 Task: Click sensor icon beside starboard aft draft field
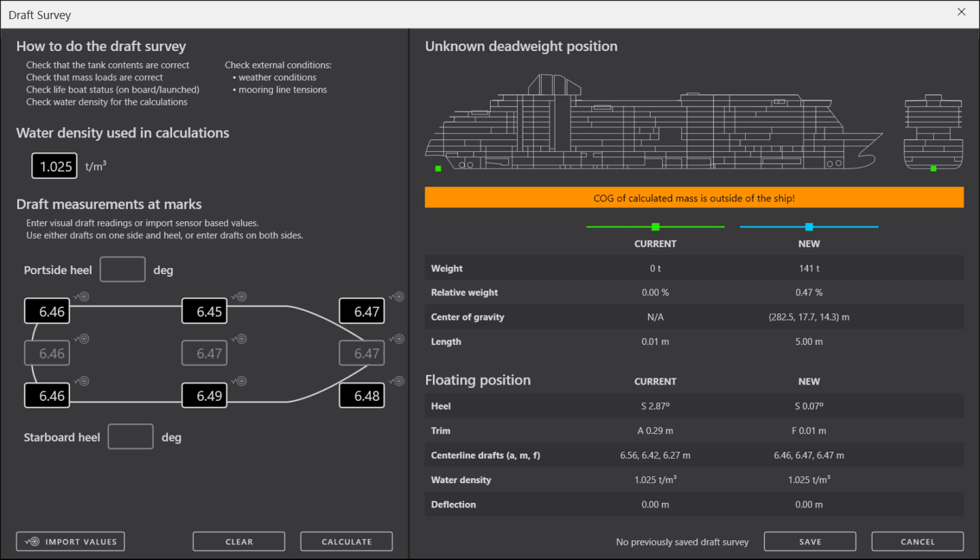pyautogui.click(x=82, y=381)
